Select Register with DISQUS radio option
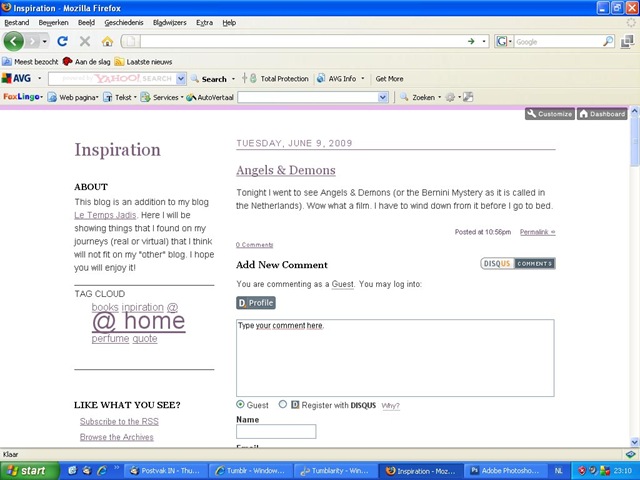 (x=282, y=404)
